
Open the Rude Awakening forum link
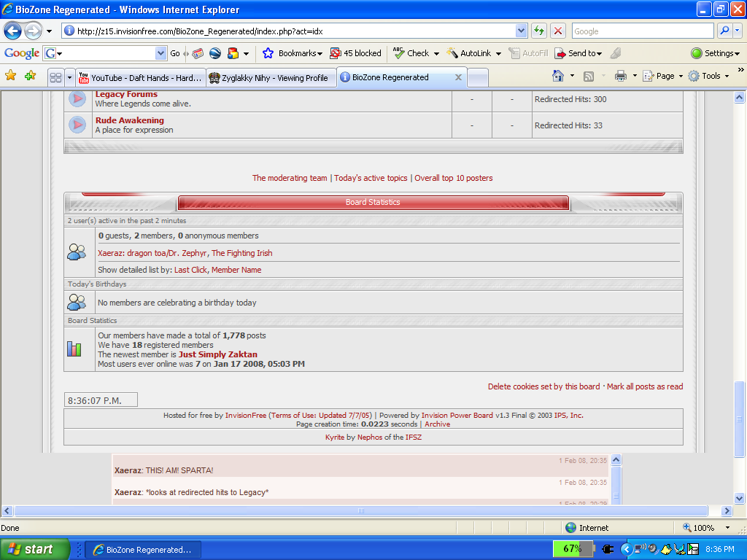(130, 120)
